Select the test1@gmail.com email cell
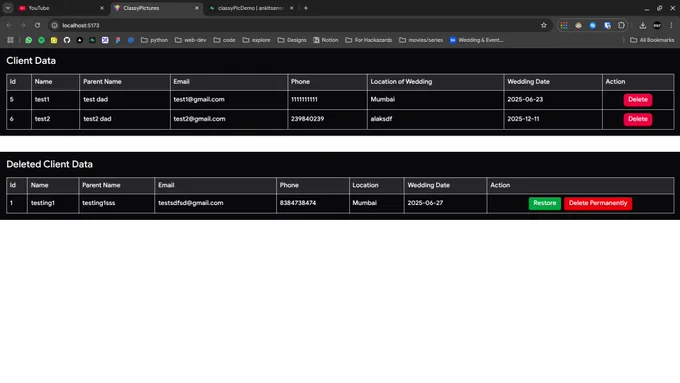Screen dimensions: 680x383 (x=229, y=99)
